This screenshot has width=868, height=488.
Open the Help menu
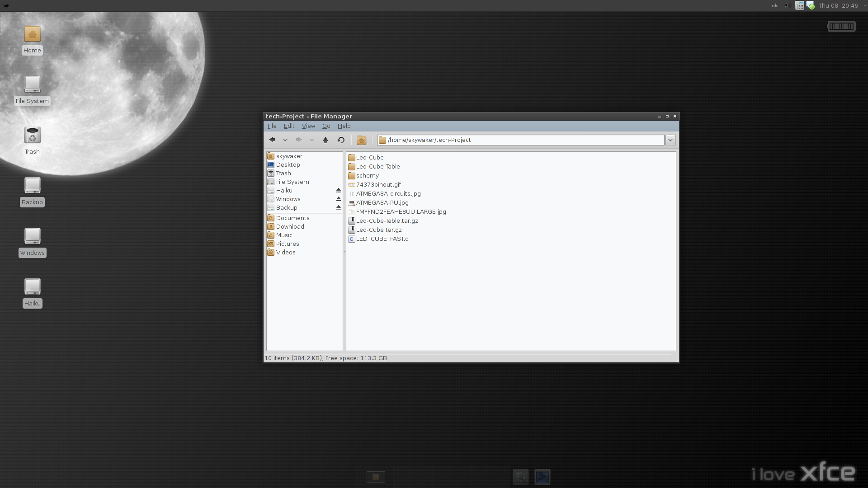[344, 126]
